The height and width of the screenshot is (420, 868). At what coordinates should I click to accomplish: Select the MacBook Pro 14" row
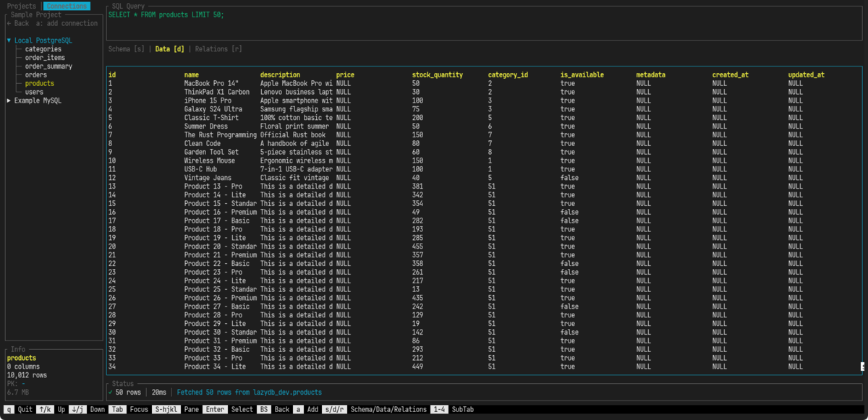coord(484,83)
